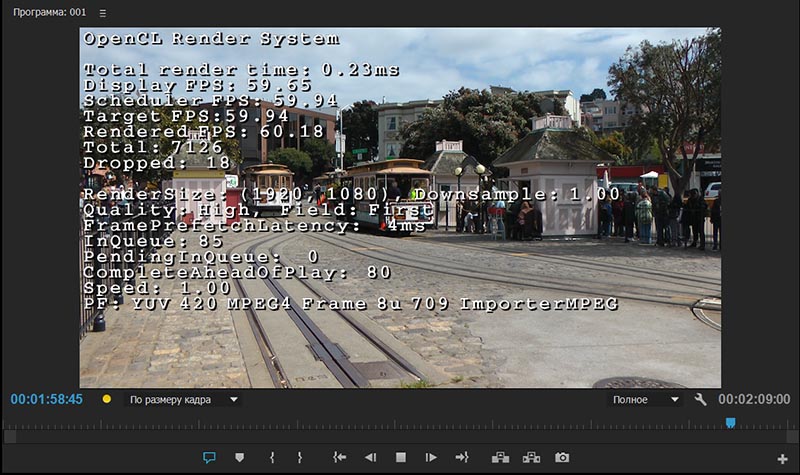The height and width of the screenshot is (475, 800).
Task: Go to Out point
Action: pyautogui.click(x=462, y=458)
